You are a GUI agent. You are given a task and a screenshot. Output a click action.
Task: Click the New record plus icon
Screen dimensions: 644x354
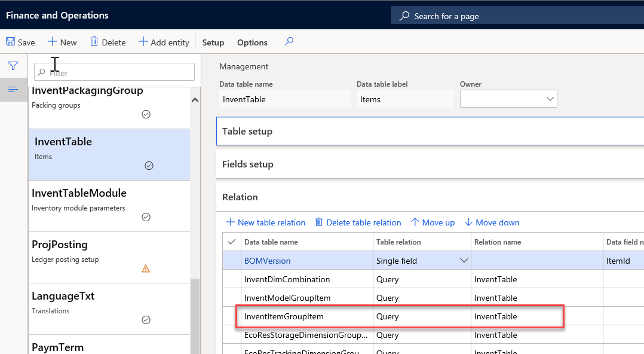53,42
